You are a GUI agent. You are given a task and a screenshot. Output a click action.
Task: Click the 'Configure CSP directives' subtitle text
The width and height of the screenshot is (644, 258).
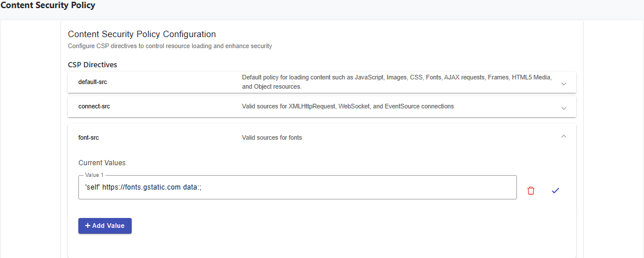point(169,46)
